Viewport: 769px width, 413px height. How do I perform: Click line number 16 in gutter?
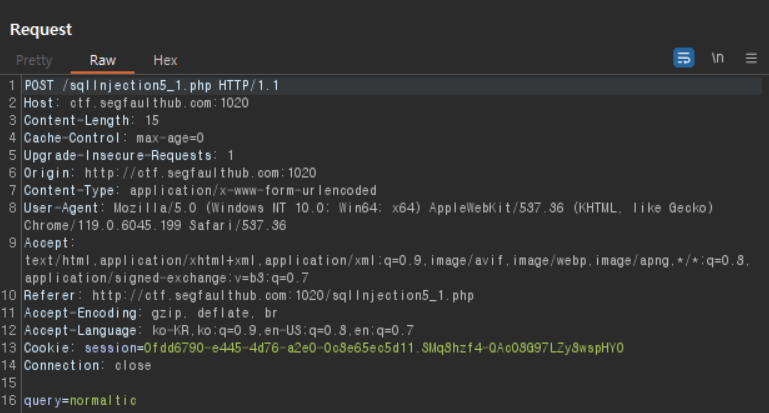(9, 401)
